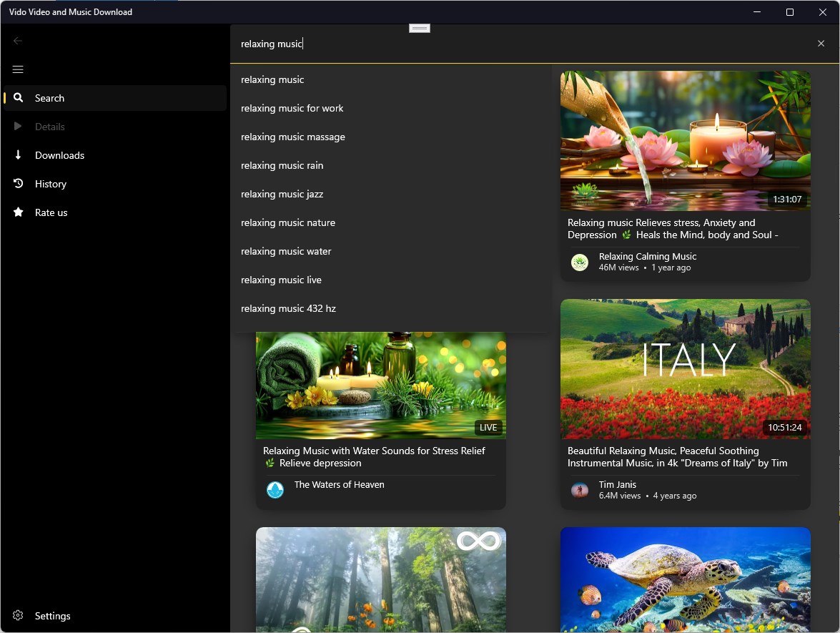Choose "relaxing music 432 hz" from suggestions
The width and height of the screenshot is (840, 633).
coord(288,308)
